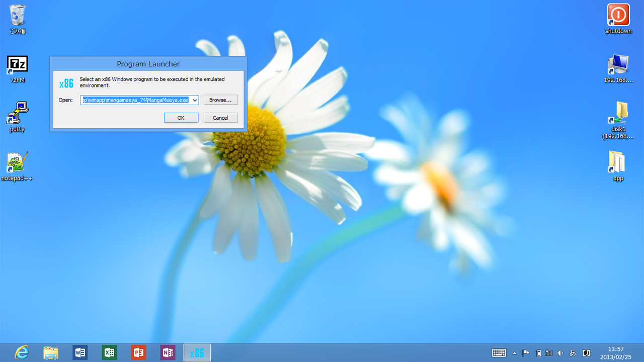This screenshot has width=644, height=362.
Task: Click OK in Program Launcher
Action: click(x=181, y=118)
